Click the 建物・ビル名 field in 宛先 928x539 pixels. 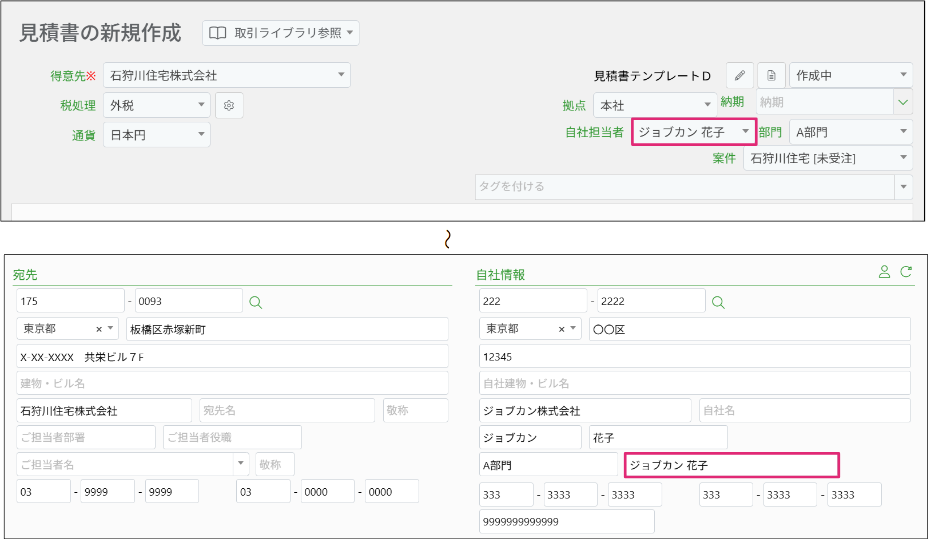[233, 383]
